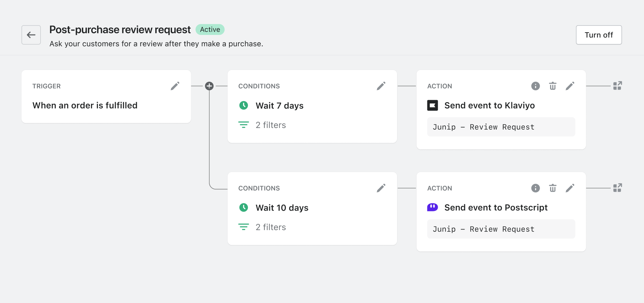Click the Postscript logo icon

[433, 207]
